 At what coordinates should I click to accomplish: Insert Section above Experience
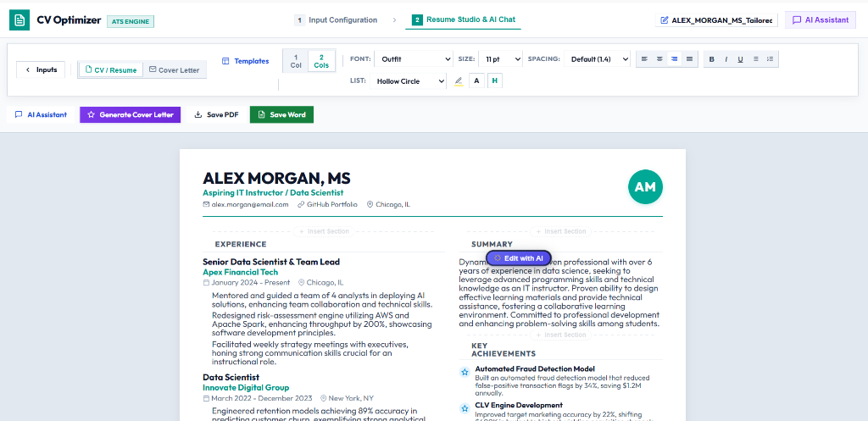pyautogui.click(x=325, y=231)
